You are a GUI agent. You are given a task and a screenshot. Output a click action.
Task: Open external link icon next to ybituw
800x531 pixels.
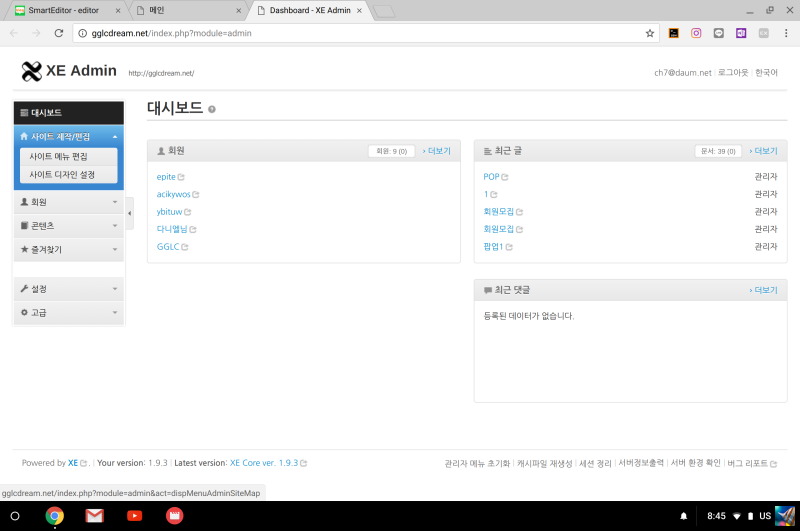[188, 212]
